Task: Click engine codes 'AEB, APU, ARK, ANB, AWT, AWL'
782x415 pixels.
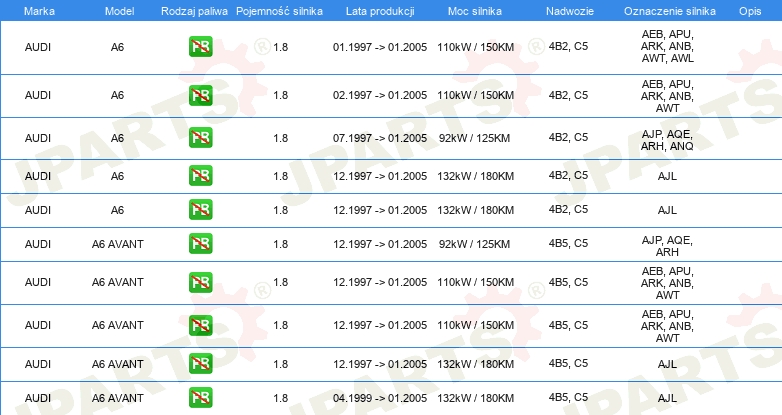Action: point(667,46)
